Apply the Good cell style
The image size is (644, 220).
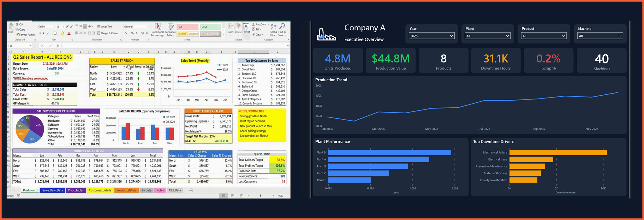[x=211, y=27]
